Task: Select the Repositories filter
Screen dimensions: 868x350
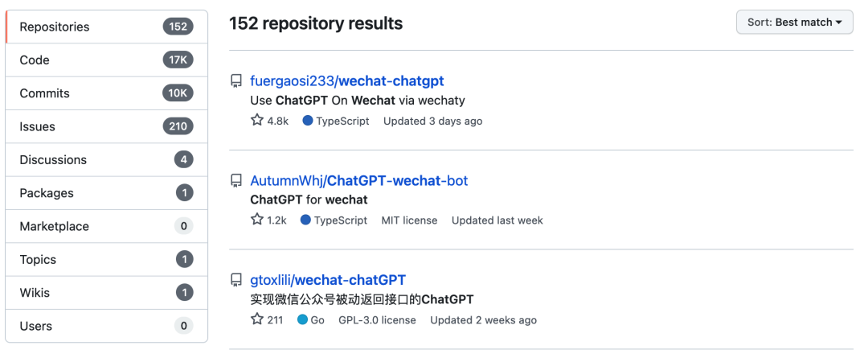Action: pyautogui.click(x=55, y=27)
